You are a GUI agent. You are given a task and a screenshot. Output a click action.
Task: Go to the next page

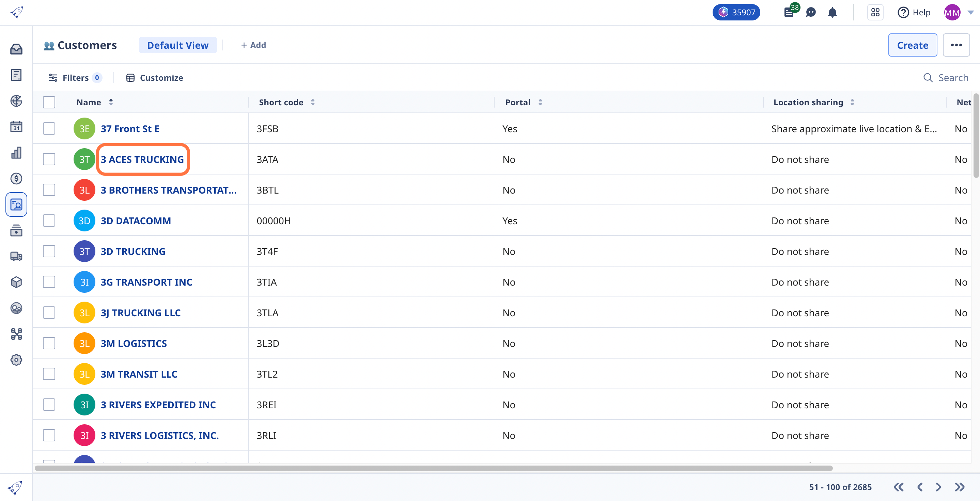[x=938, y=487]
